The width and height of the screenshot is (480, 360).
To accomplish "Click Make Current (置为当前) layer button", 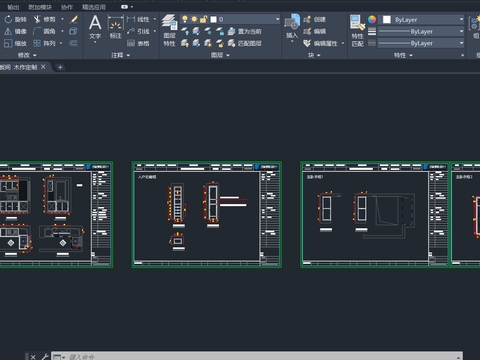I will coord(244,31).
